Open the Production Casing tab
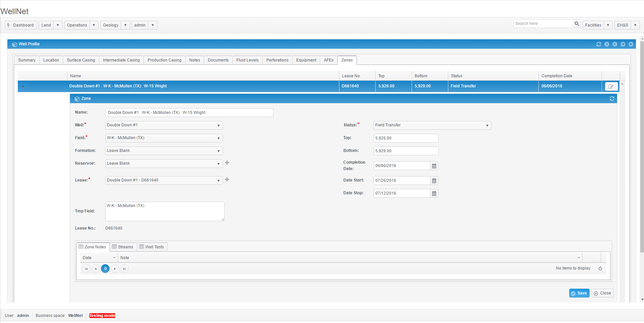Image resolution: width=644 pixels, height=323 pixels. [164, 60]
